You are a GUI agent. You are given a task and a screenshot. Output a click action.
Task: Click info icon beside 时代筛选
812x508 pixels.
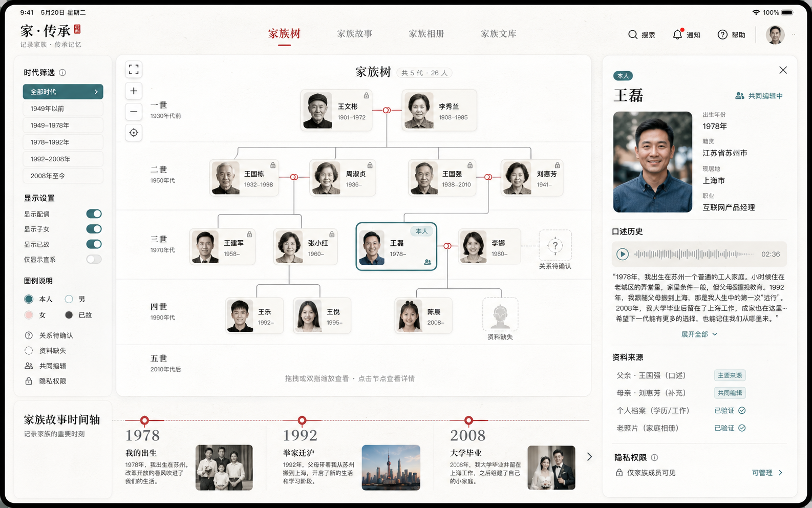pyautogui.click(x=62, y=73)
